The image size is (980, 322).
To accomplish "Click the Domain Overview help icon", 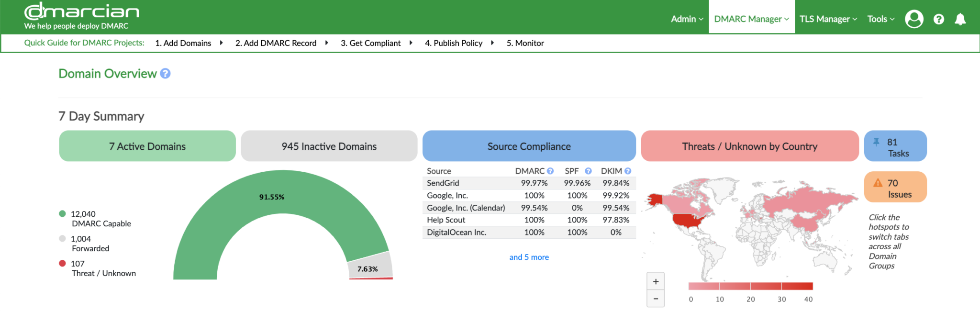I will [x=165, y=74].
